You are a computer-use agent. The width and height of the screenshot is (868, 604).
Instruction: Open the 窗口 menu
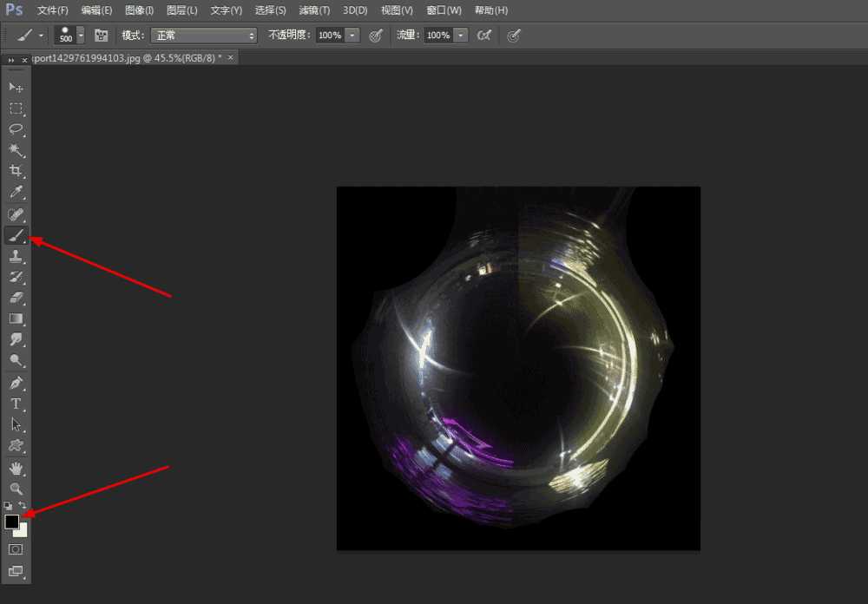pyautogui.click(x=443, y=10)
